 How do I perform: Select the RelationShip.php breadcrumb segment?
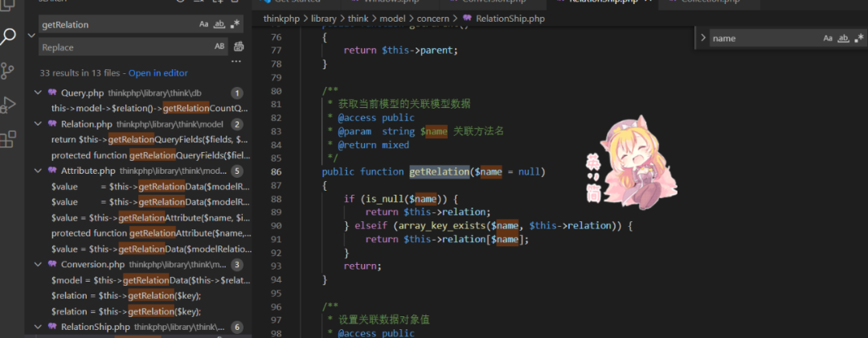pyautogui.click(x=510, y=19)
